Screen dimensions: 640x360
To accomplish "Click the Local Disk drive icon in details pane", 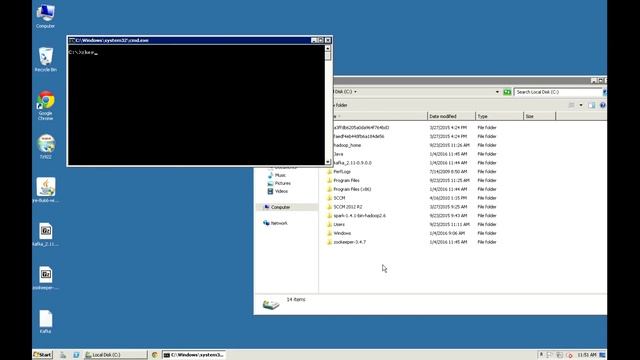I will pyautogui.click(x=271, y=304).
